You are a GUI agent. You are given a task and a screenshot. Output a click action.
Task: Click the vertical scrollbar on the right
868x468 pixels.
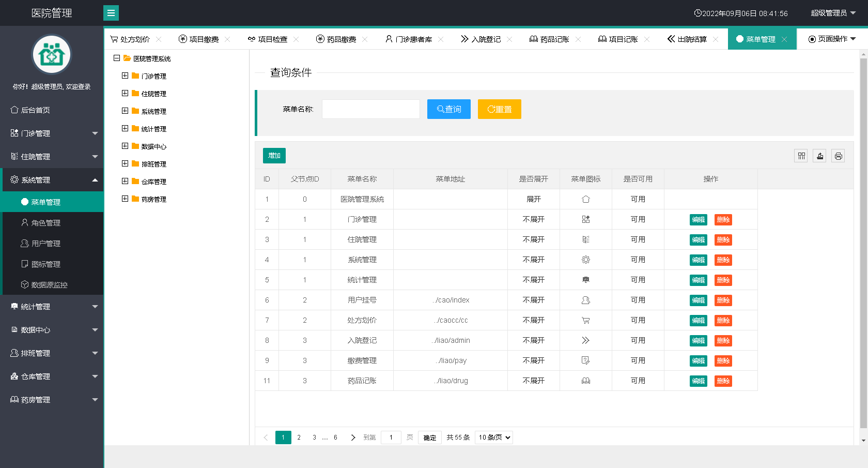pyautogui.click(x=863, y=243)
